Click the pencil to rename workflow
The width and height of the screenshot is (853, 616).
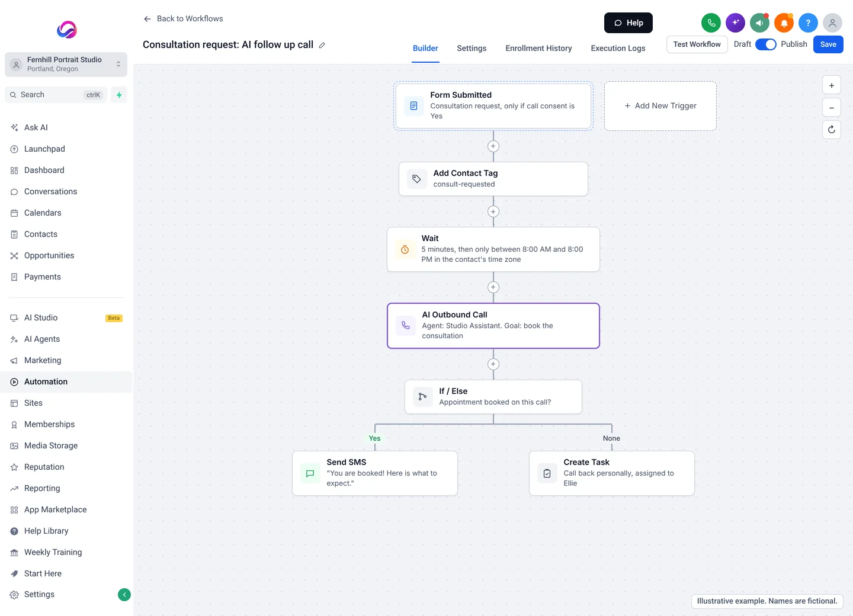click(x=322, y=45)
